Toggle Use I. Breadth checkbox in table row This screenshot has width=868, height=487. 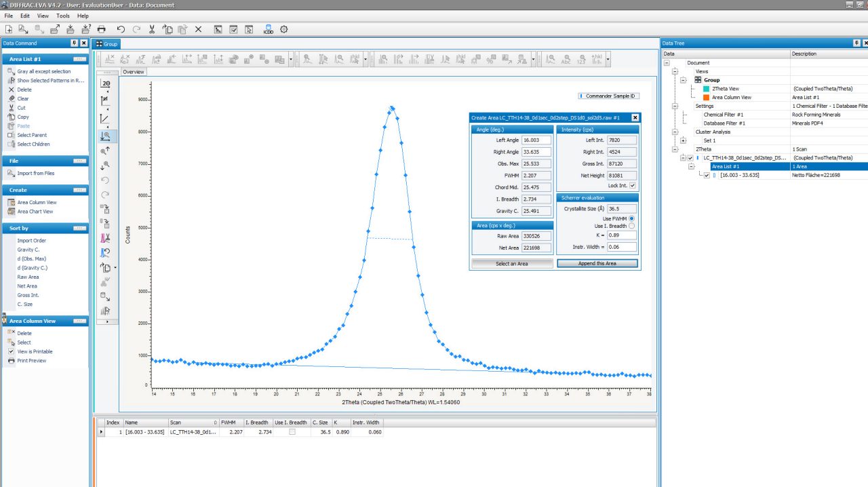pos(292,432)
